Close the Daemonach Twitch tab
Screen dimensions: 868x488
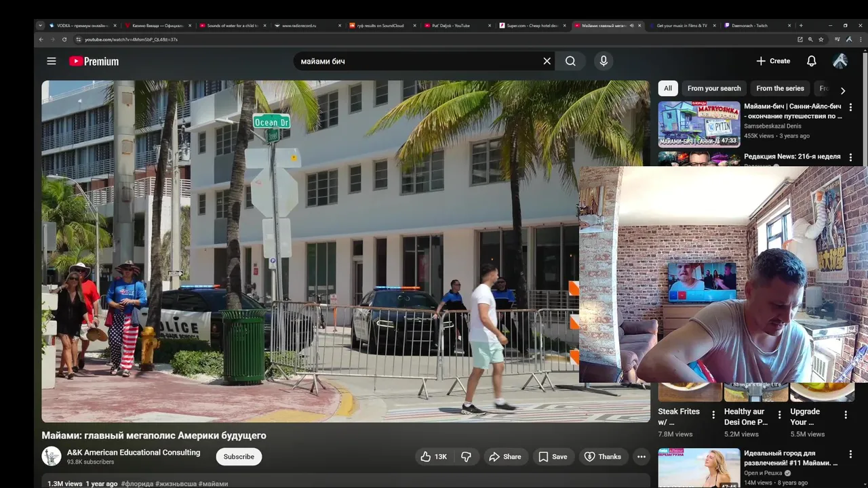pos(789,26)
